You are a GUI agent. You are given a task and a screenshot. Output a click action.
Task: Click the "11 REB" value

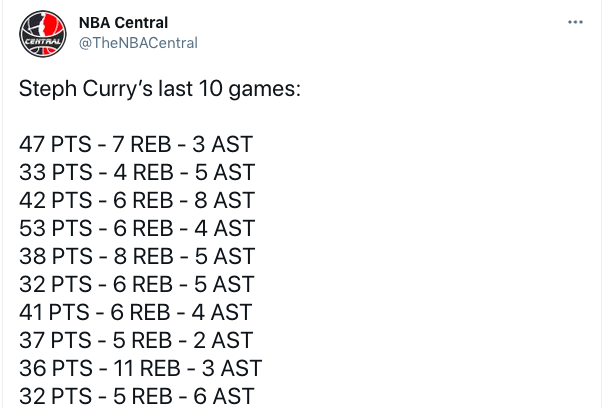(147, 368)
